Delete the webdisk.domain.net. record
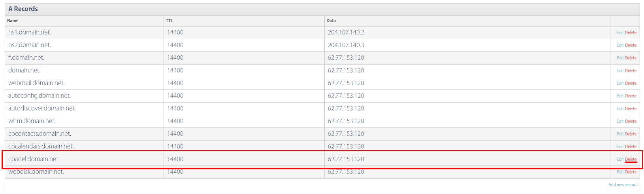 click(631, 172)
